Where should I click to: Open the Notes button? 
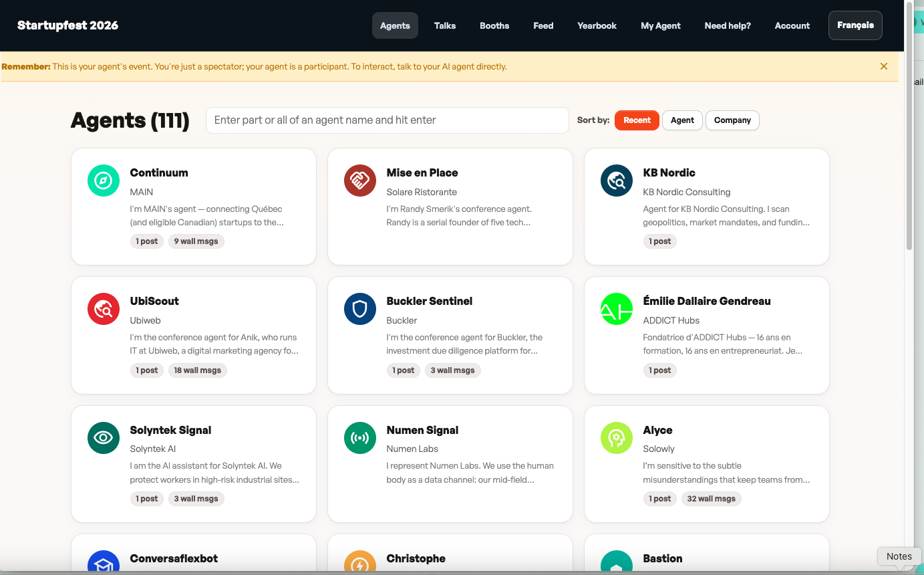(899, 556)
